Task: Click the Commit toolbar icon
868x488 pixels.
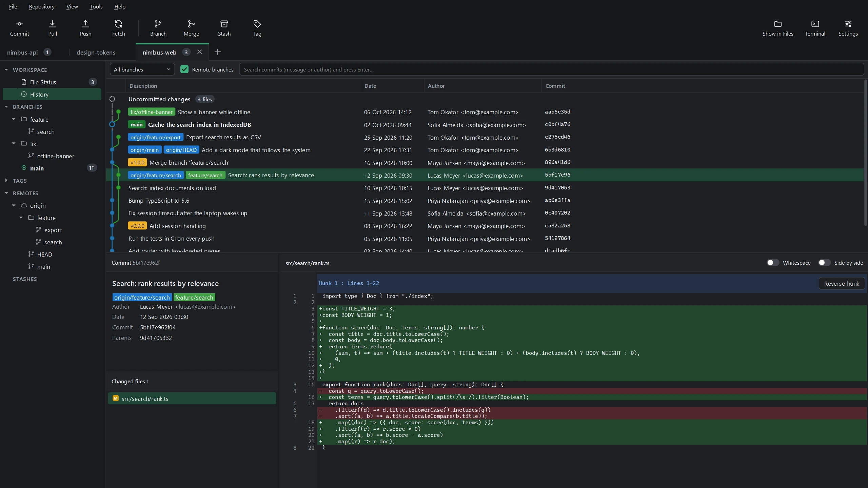Action: pyautogui.click(x=19, y=28)
